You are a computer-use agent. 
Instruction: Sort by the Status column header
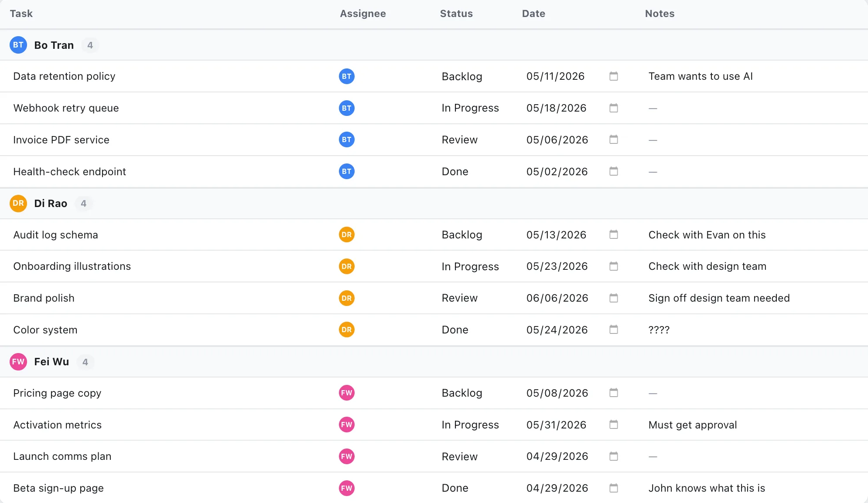456,14
